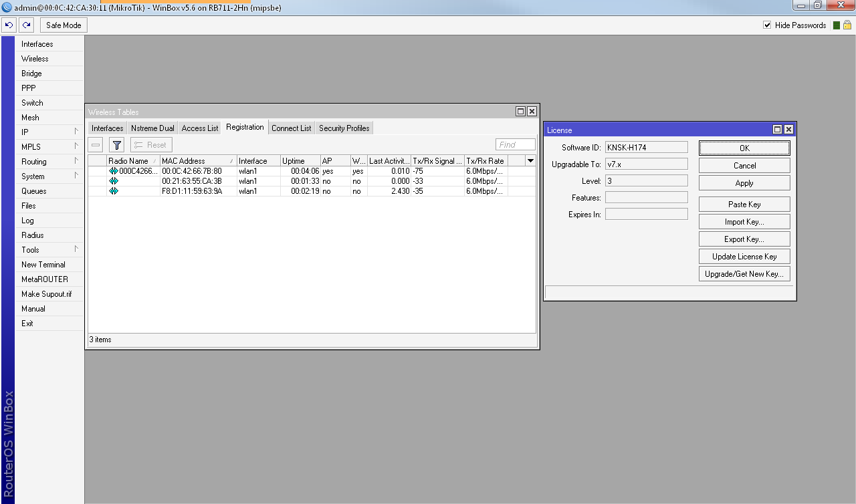This screenshot has height=504, width=856.
Task: Open the columns dropdown arrow in table header
Action: 530,161
